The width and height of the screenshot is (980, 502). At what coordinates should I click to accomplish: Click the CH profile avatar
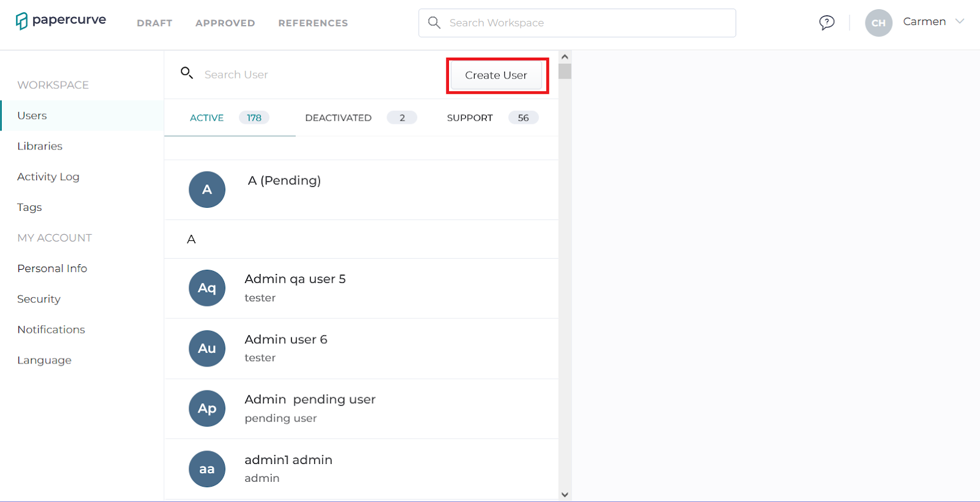tap(878, 23)
